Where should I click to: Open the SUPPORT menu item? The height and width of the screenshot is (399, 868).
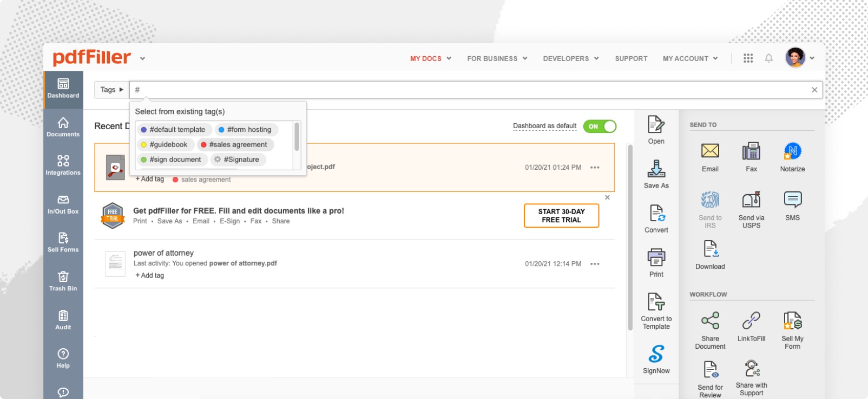point(631,58)
